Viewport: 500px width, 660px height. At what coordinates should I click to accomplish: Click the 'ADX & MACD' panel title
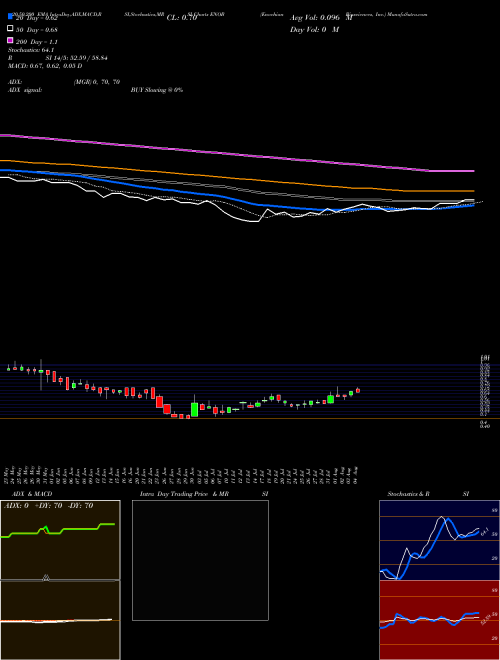point(32,494)
